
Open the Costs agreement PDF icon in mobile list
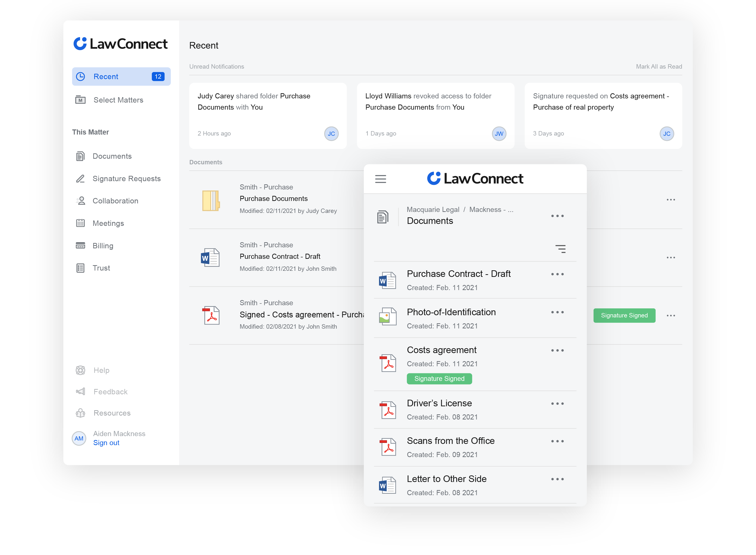click(x=388, y=363)
